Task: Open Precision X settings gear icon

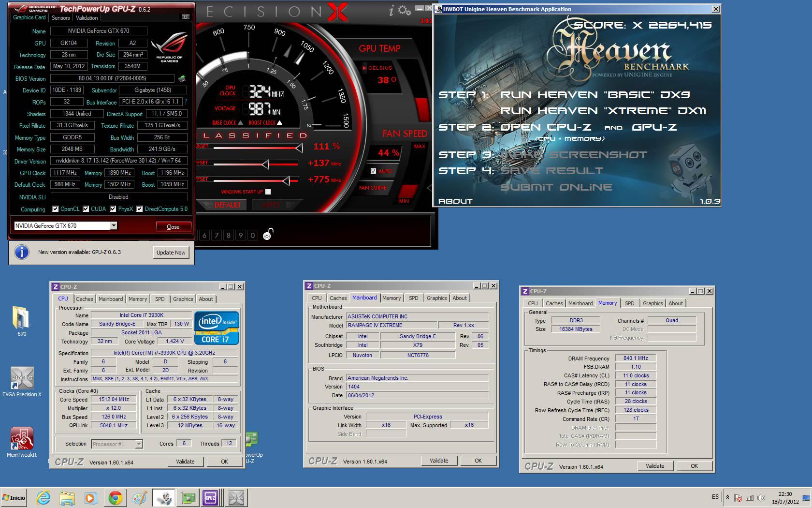Action: (405, 10)
